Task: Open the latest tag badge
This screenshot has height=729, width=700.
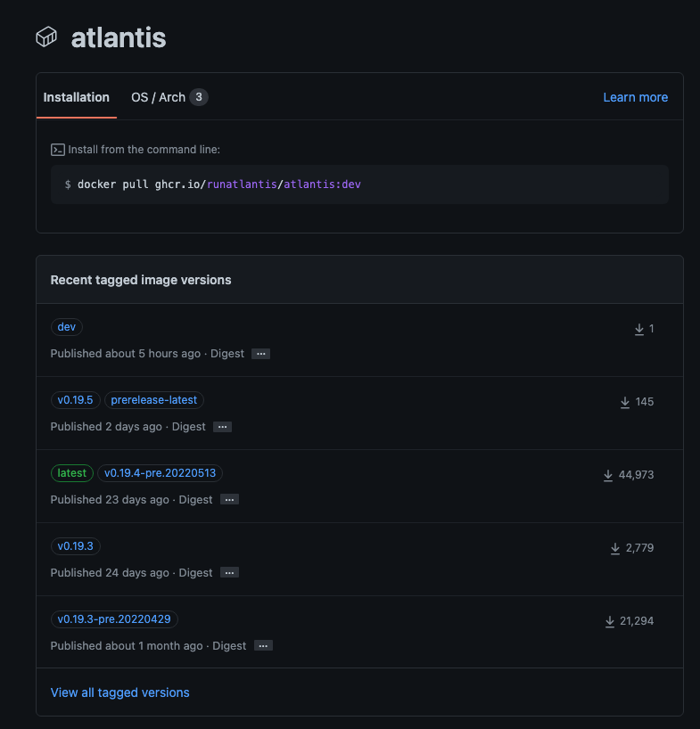Action: tap(71, 472)
